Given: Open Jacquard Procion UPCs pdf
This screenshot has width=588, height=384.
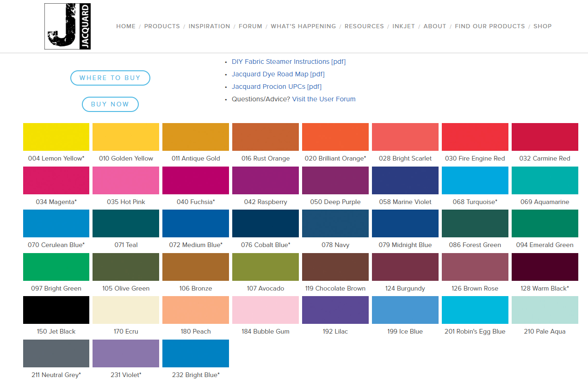Looking at the screenshot, I should pyautogui.click(x=277, y=87).
